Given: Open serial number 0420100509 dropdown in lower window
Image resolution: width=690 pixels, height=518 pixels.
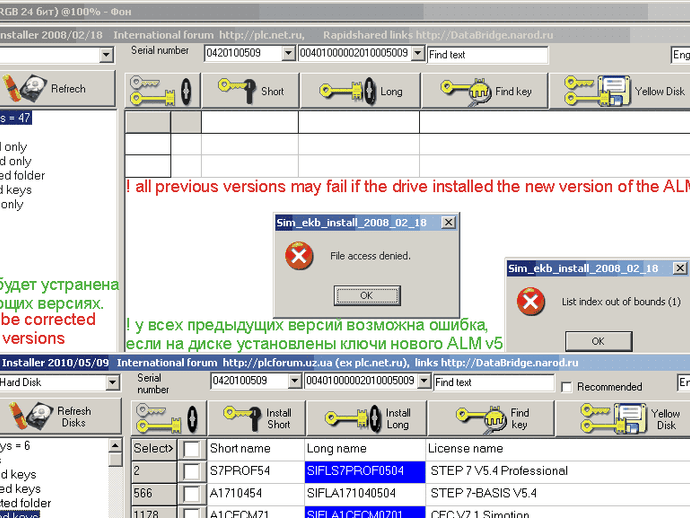Looking at the screenshot, I should [x=295, y=381].
